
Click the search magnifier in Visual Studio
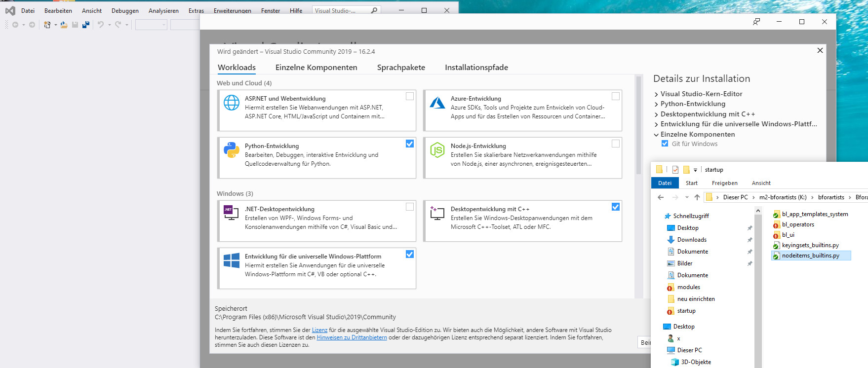click(374, 10)
